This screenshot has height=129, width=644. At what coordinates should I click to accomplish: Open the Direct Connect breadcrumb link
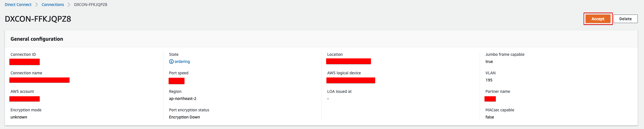pos(18,5)
